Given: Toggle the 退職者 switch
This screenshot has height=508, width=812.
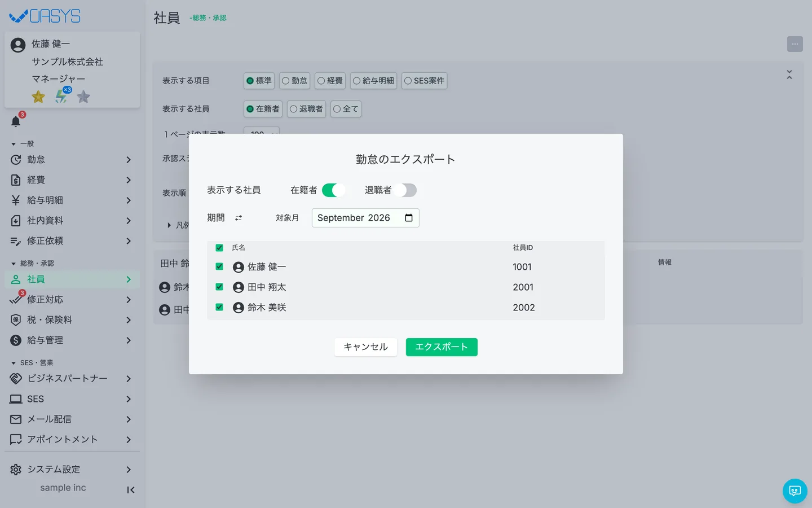Looking at the screenshot, I should (x=405, y=190).
